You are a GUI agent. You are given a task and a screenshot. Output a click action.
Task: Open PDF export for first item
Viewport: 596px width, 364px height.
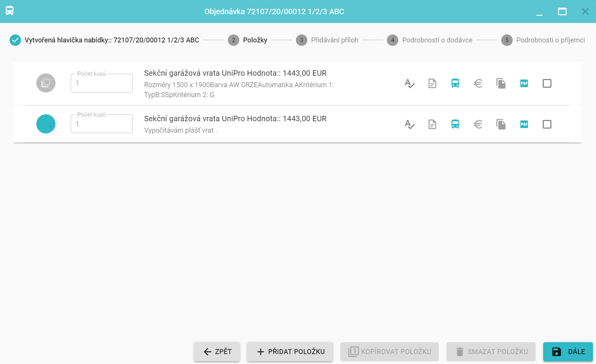coord(524,83)
